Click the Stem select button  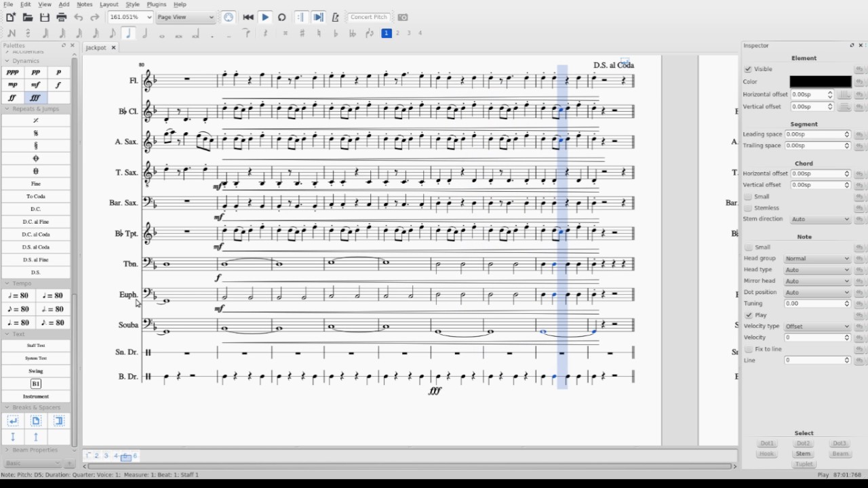[803, 454]
